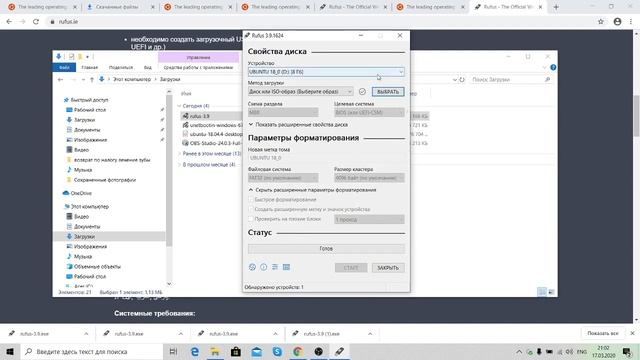Click Управление contextual tab in Explorer
The height and width of the screenshot is (360, 640).
click(x=198, y=58)
